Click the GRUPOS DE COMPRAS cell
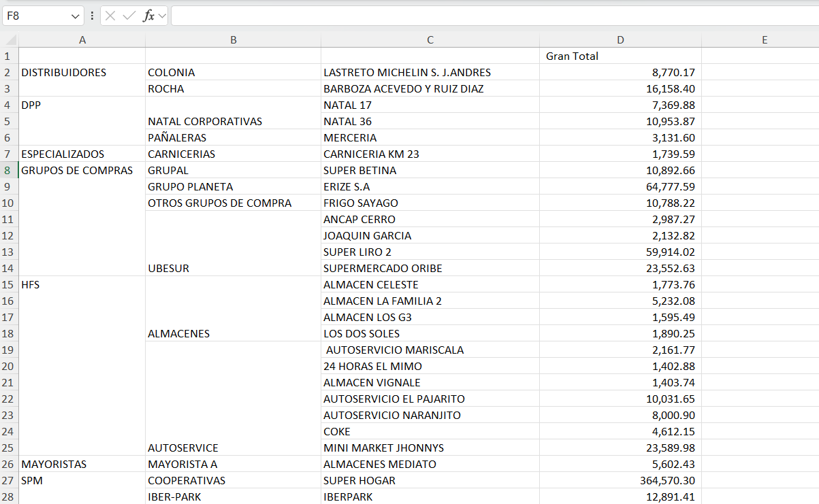 click(x=82, y=170)
